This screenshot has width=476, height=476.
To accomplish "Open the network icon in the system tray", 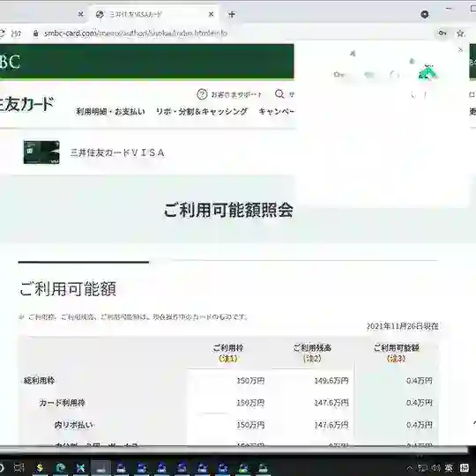I will 422,467.
